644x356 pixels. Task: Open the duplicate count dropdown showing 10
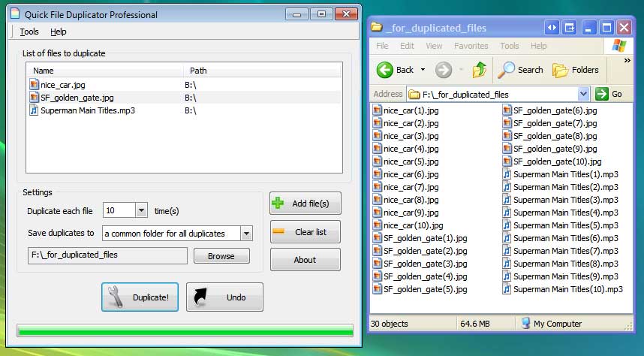pos(141,211)
